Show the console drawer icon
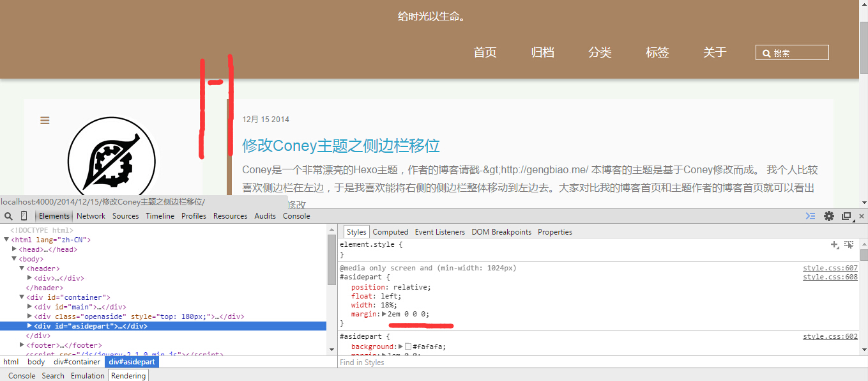 [811, 216]
